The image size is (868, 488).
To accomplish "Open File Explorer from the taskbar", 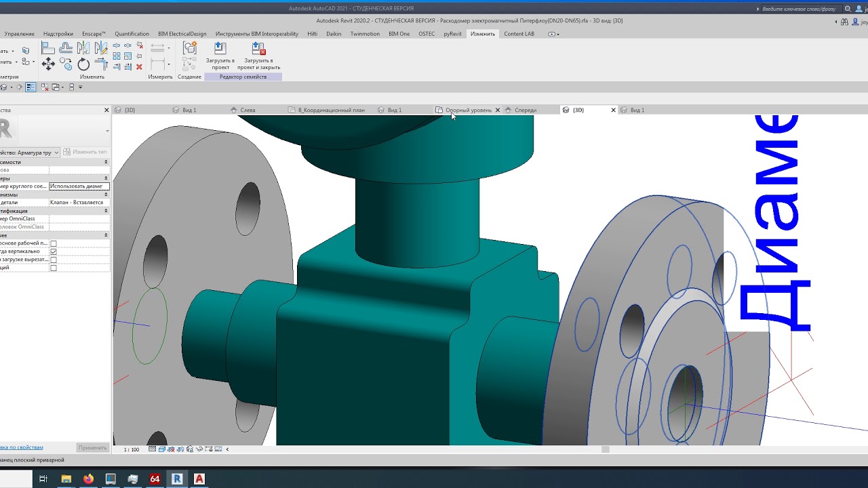I will (66, 479).
